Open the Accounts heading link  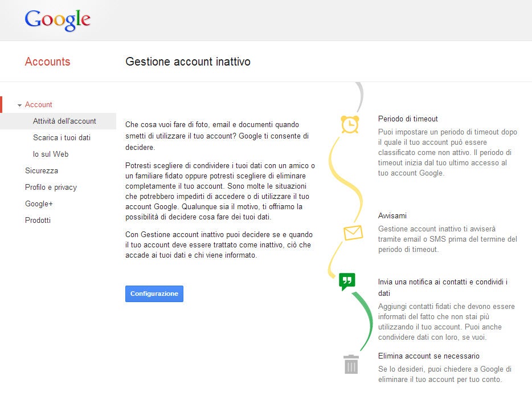(47, 62)
